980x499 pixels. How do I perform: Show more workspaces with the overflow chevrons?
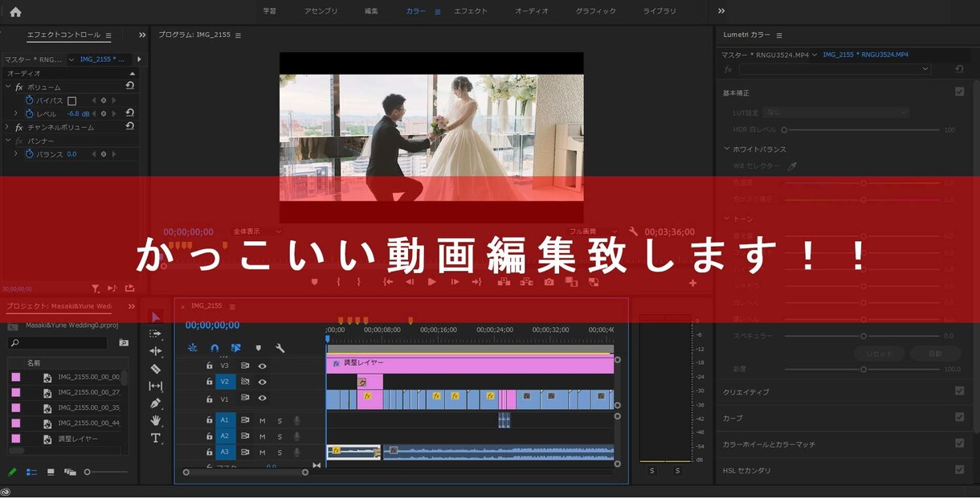point(721,11)
